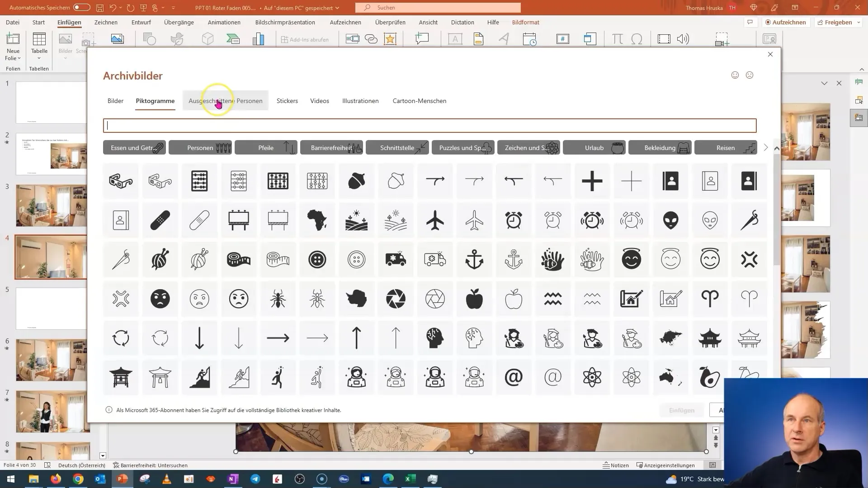The width and height of the screenshot is (868, 488).
Task: Switch to the Illustrationen tab
Action: [x=360, y=101]
